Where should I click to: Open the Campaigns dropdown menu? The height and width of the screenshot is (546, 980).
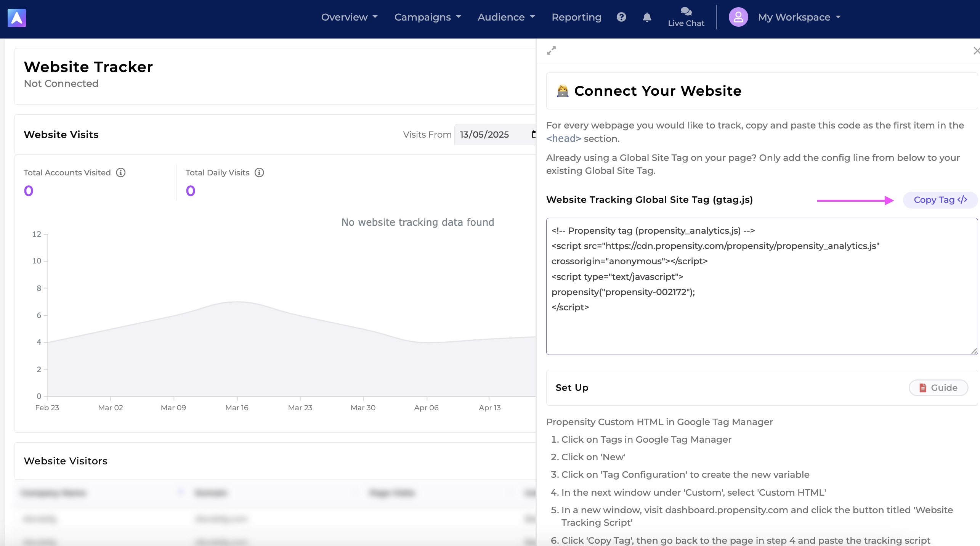[428, 17]
